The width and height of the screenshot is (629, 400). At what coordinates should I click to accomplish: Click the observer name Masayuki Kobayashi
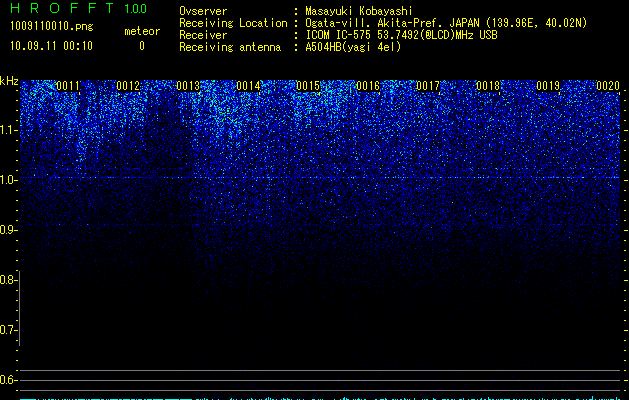click(x=359, y=11)
